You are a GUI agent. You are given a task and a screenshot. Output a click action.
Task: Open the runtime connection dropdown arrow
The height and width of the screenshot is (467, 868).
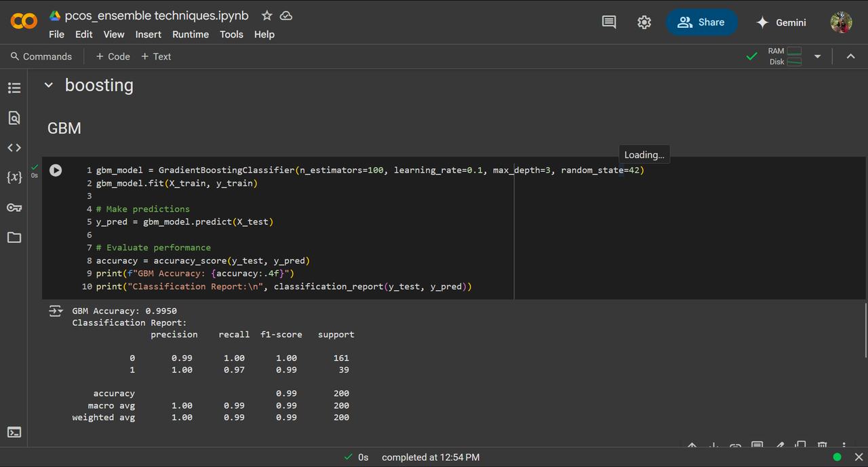coord(817,56)
